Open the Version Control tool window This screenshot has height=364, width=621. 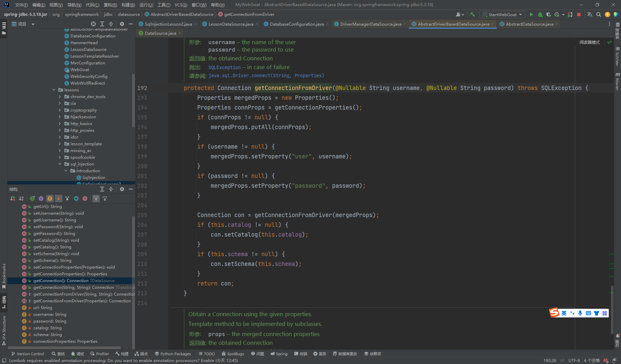(x=28, y=354)
